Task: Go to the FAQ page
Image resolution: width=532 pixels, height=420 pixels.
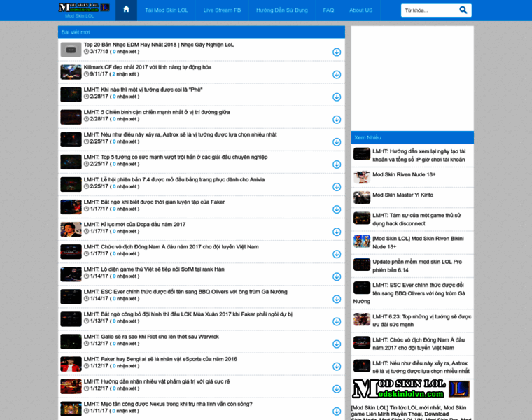Action: click(328, 10)
